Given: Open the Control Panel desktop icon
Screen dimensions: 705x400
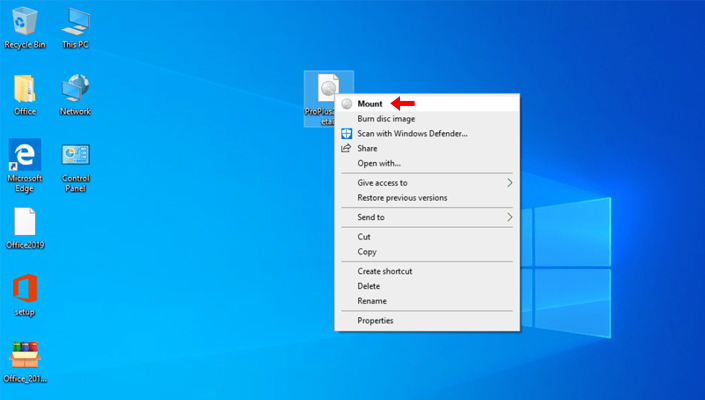Looking at the screenshot, I should (76, 155).
